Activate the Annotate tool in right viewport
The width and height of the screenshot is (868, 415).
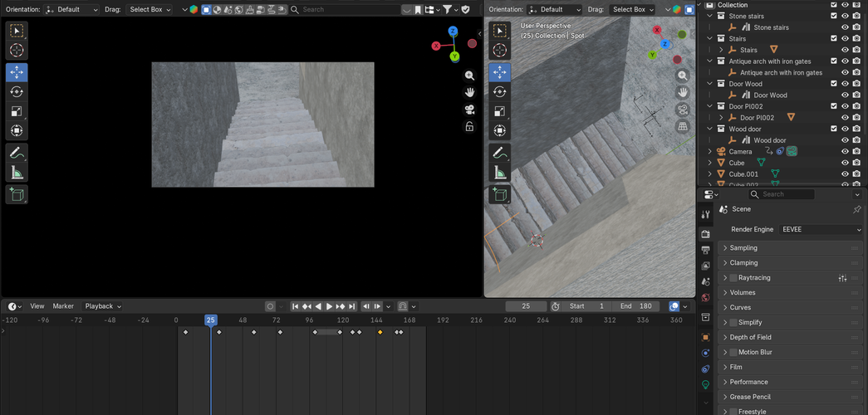pyautogui.click(x=498, y=153)
